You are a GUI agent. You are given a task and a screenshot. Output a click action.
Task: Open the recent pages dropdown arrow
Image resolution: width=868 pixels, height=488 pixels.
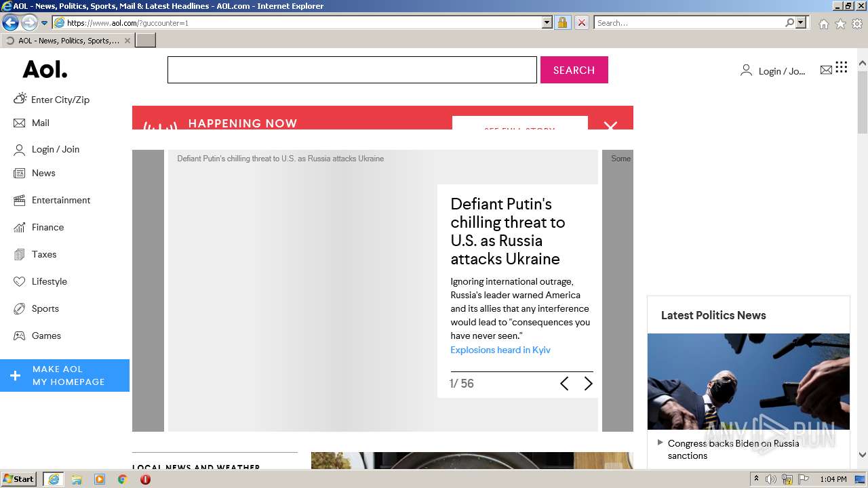click(44, 23)
